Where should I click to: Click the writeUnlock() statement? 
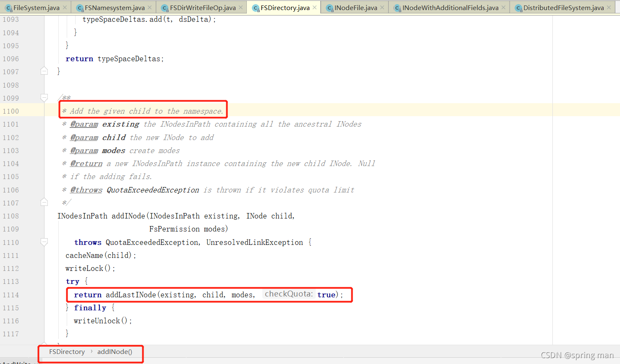[x=103, y=321]
